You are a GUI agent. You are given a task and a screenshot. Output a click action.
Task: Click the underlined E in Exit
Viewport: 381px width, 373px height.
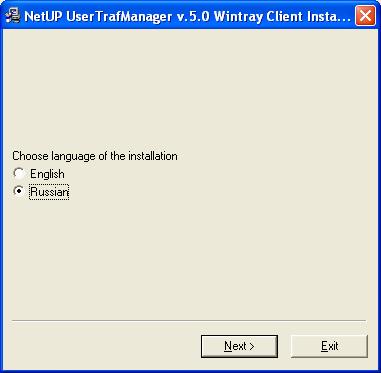point(324,346)
